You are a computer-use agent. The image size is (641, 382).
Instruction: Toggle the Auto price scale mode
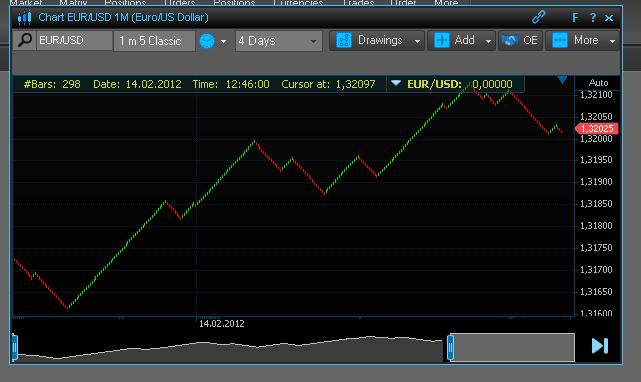tap(598, 83)
